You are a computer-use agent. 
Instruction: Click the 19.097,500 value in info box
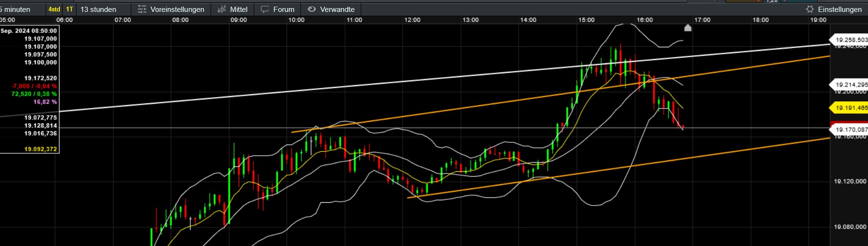tap(40, 55)
